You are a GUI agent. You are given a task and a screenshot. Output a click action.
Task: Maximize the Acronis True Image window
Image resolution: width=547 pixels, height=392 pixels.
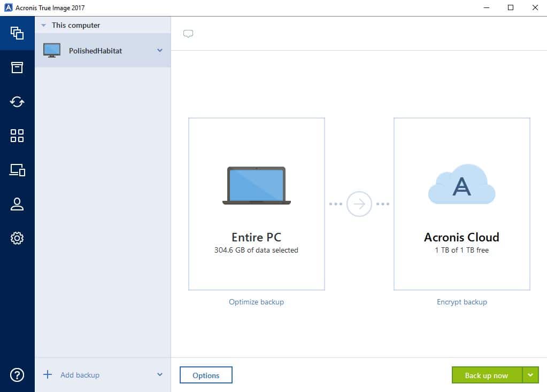click(510, 7)
